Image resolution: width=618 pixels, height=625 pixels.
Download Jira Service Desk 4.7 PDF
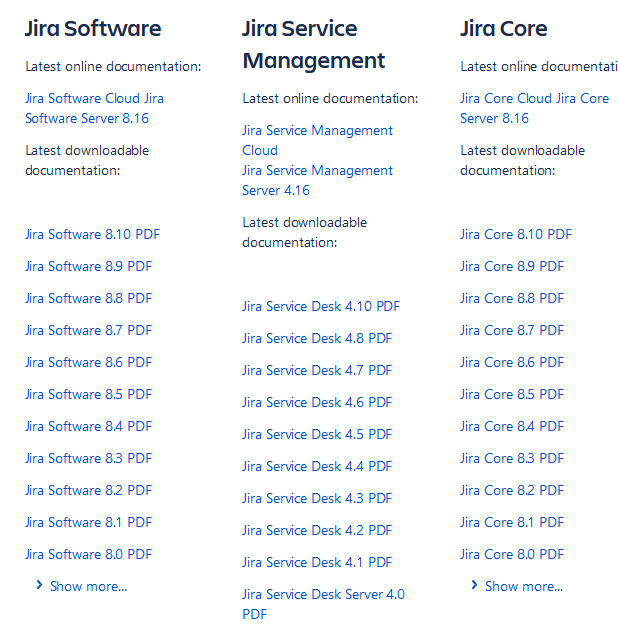(317, 370)
